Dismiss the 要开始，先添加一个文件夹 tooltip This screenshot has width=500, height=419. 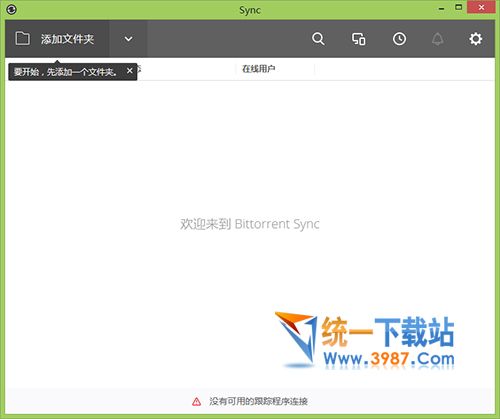[130, 71]
